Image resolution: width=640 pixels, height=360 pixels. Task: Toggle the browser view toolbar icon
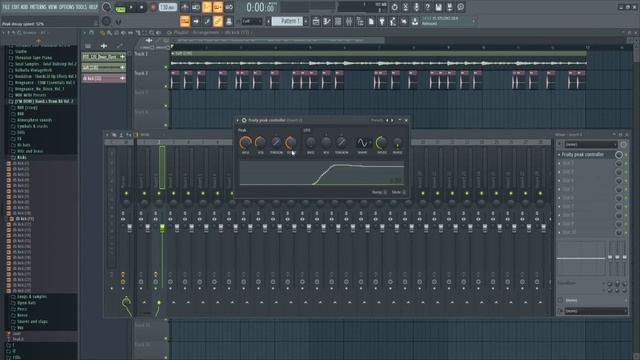(360, 21)
